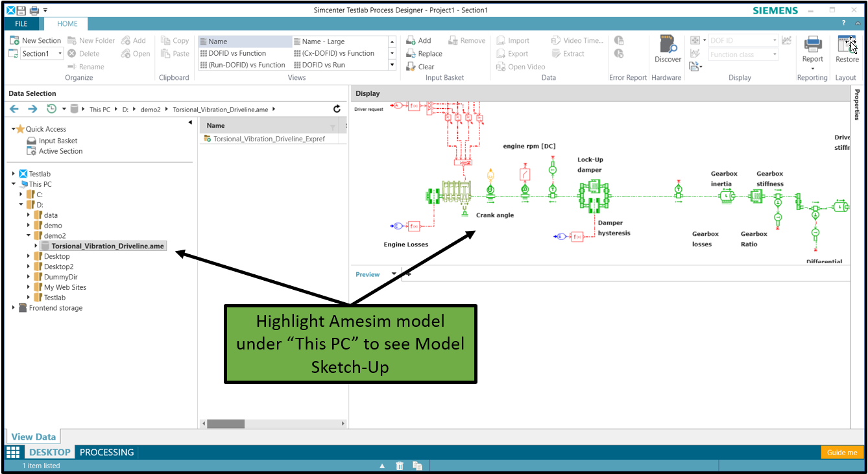Image resolution: width=868 pixels, height=474 pixels.
Task: Click This PC in the breadcrumb path
Action: click(100, 110)
